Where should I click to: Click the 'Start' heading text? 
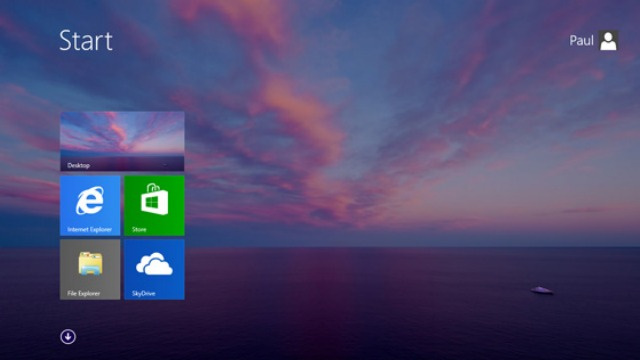[86, 40]
